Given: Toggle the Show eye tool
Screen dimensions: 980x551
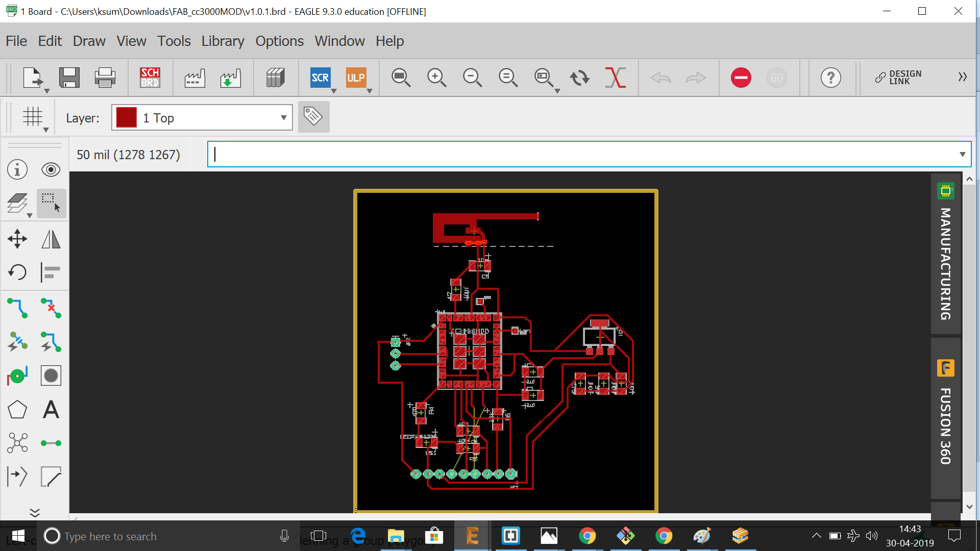Looking at the screenshot, I should pyautogui.click(x=51, y=169).
